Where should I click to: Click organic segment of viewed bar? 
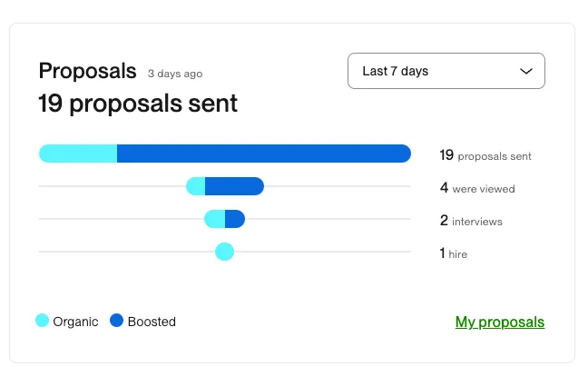pos(196,186)
